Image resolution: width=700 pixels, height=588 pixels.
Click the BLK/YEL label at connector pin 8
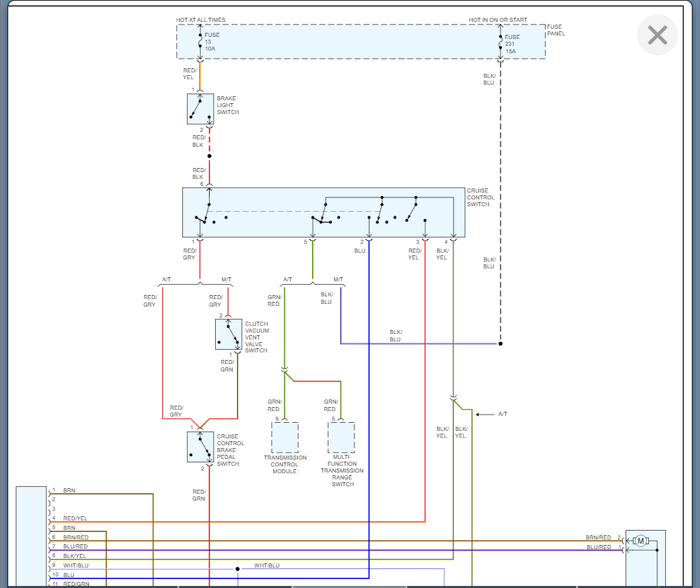75,556
